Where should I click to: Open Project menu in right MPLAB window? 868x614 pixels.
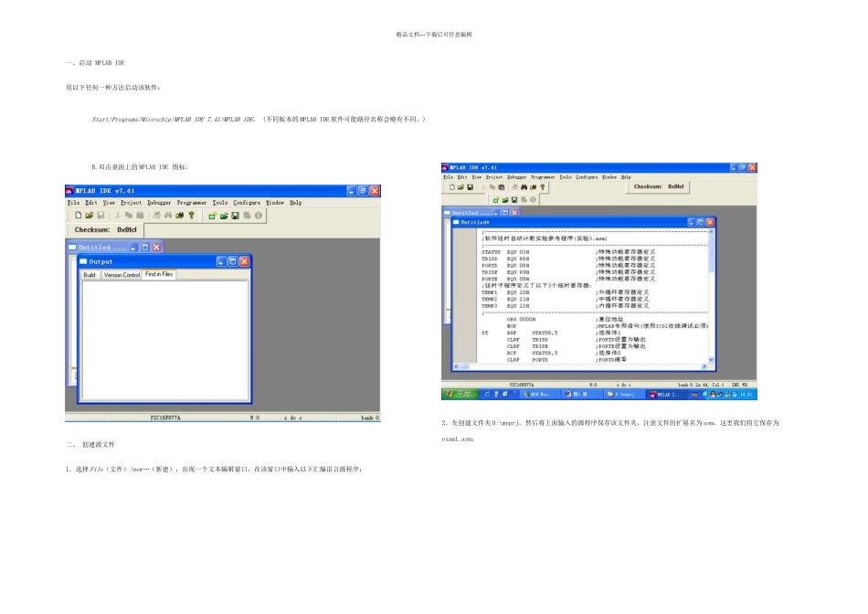pyautogui.click(x=494, y=177)
